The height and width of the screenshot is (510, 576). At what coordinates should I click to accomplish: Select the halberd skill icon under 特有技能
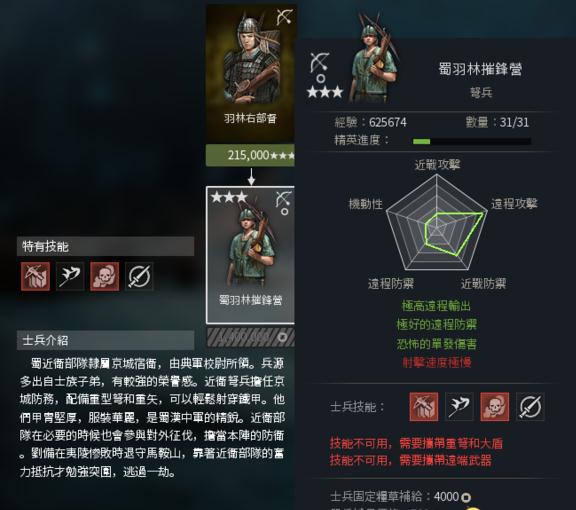click(70, 276)
